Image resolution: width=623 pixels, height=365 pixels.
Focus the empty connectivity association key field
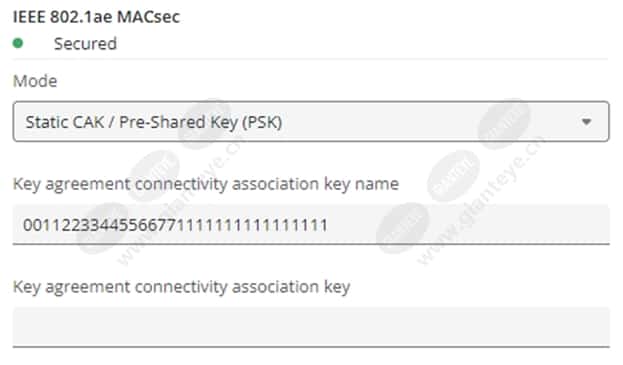coord(311,326)
